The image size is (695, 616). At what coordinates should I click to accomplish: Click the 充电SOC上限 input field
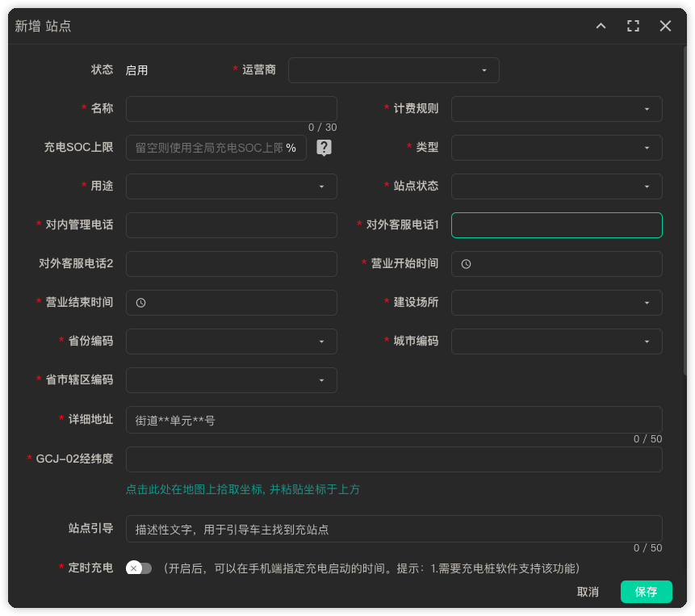point(216,148)
